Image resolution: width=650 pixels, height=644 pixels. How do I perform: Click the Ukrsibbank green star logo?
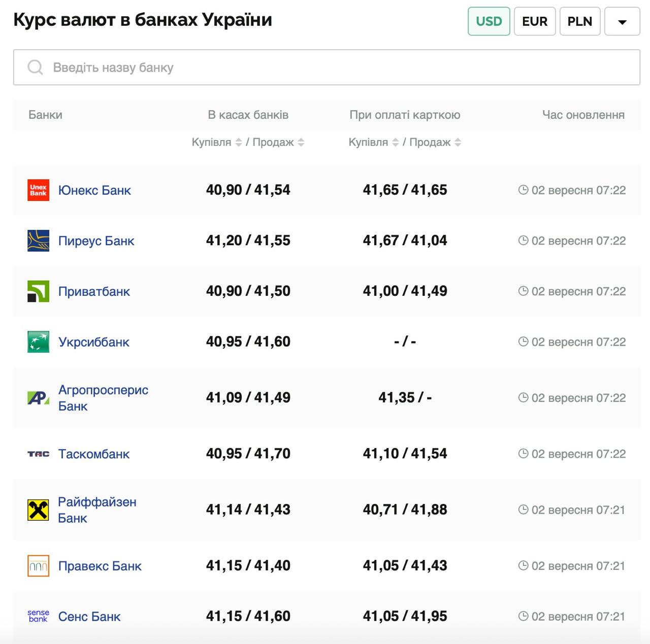38,342
